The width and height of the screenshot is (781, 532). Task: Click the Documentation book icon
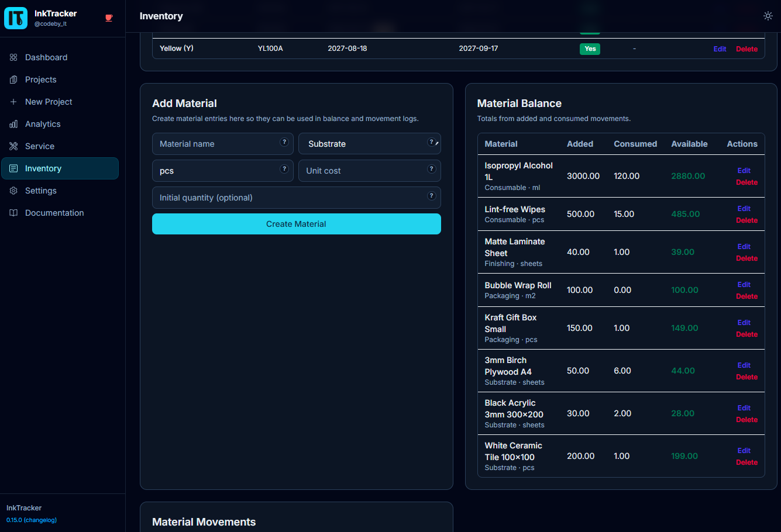tap(13, 213)
